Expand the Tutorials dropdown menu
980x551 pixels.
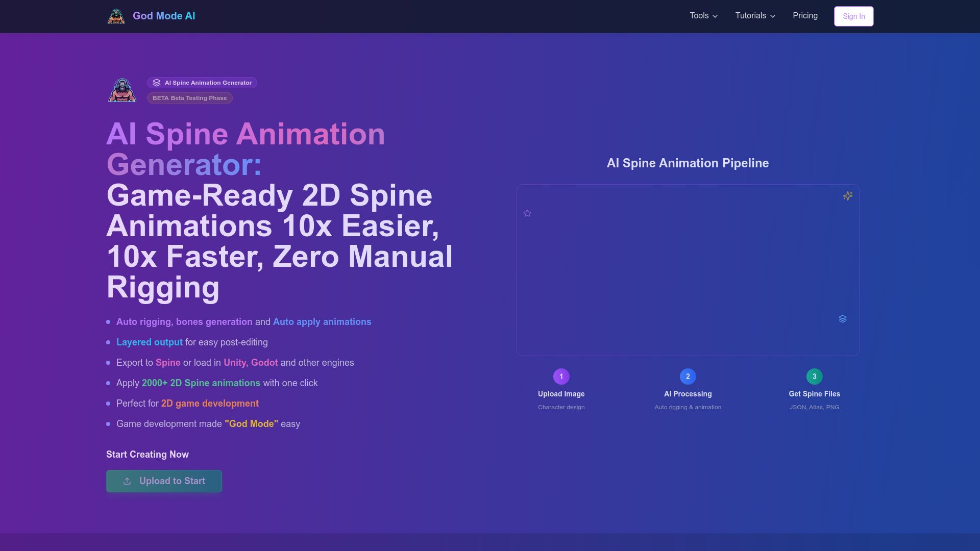[x=755, y=16]
